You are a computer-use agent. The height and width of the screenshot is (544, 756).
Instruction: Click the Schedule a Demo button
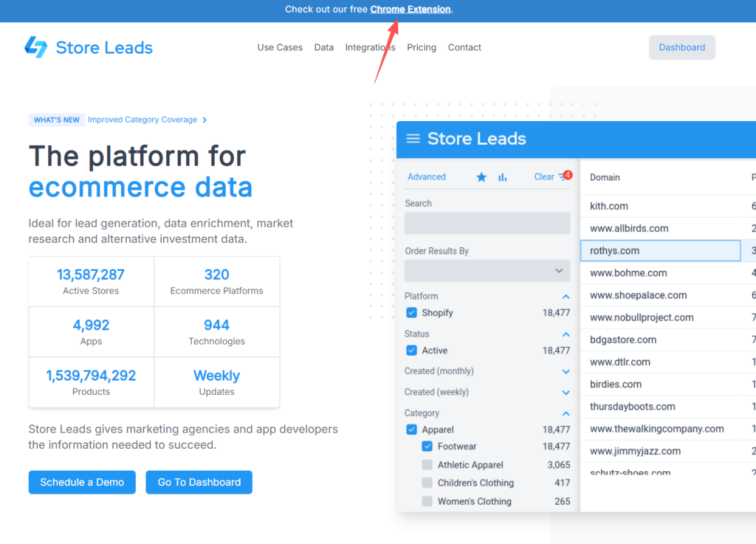point(82,482)
